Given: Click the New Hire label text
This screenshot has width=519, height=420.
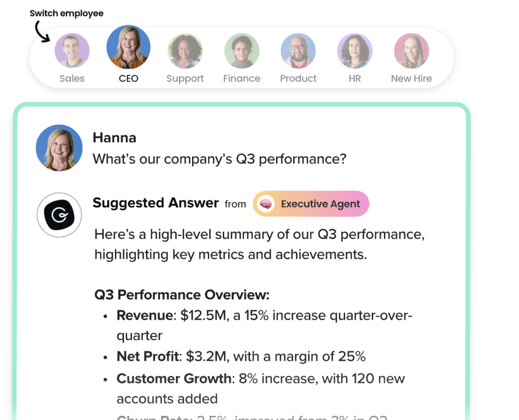Looking at the screenshot, I should click(411, 78).
